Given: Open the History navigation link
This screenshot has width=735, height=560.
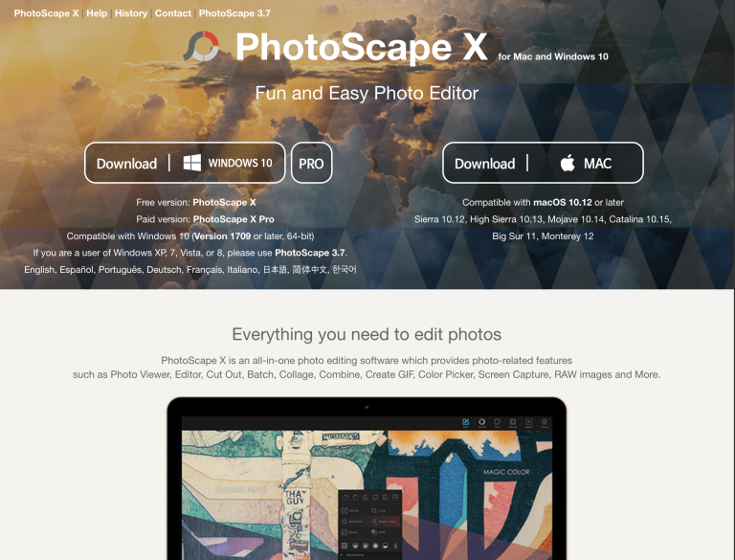Looking at the screenshot, I should click(131, 13).
